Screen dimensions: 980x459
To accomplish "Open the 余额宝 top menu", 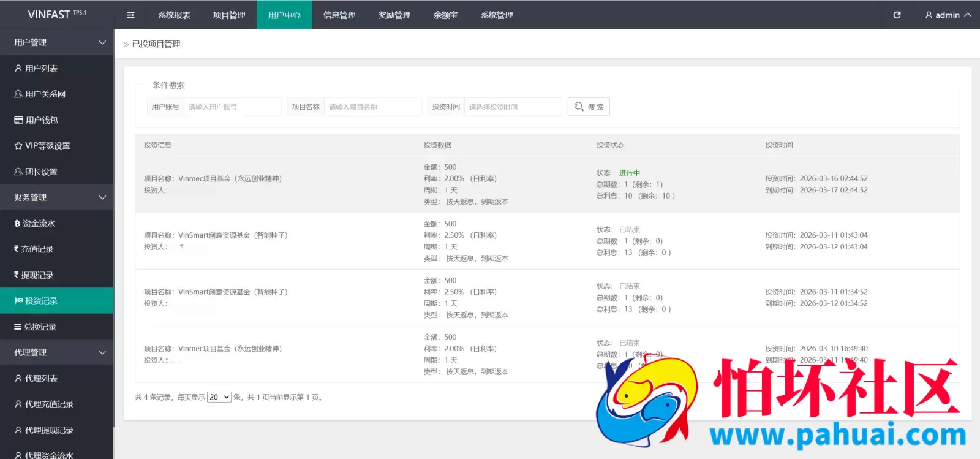I will 445,15.
